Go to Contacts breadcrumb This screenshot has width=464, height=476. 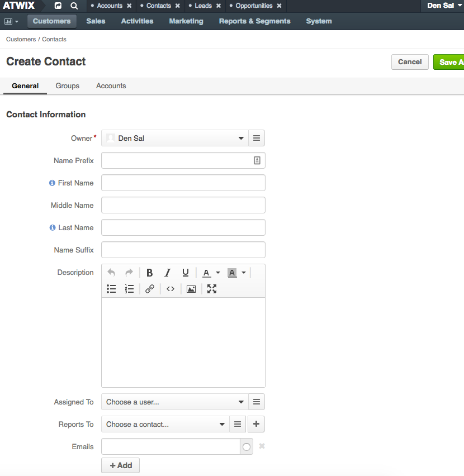click(x=54, y=39)
